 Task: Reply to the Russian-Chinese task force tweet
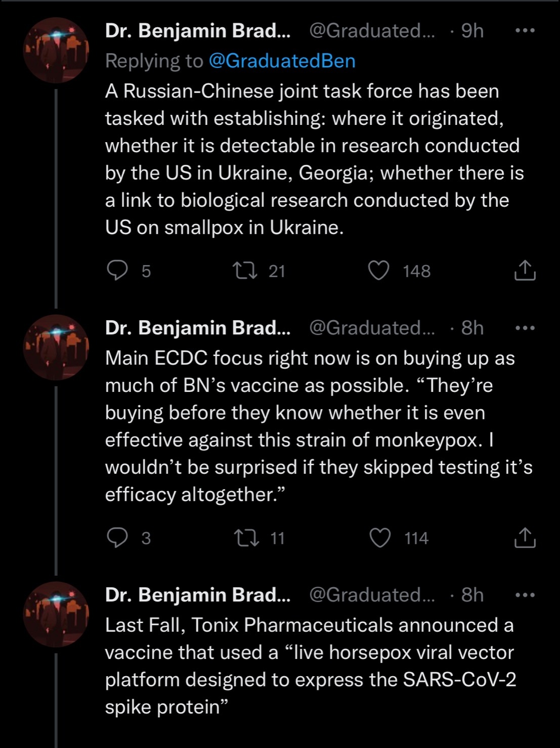point(117,271)
